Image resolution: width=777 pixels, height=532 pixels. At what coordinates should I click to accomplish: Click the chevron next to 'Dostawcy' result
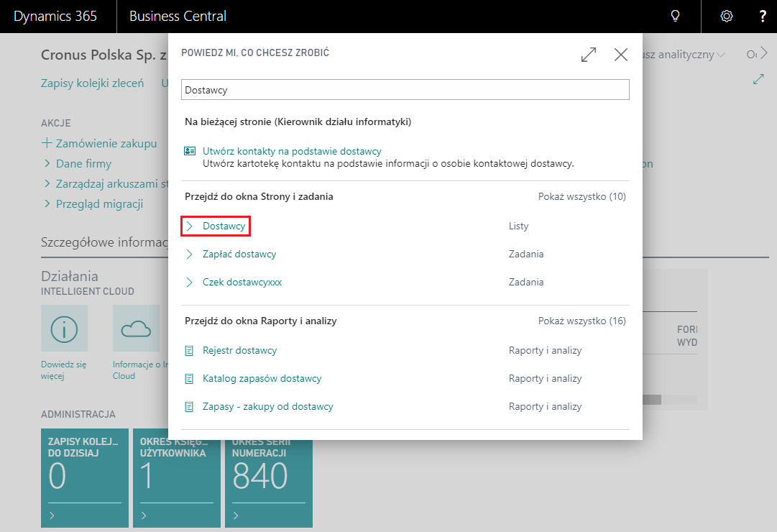(189, 226)
